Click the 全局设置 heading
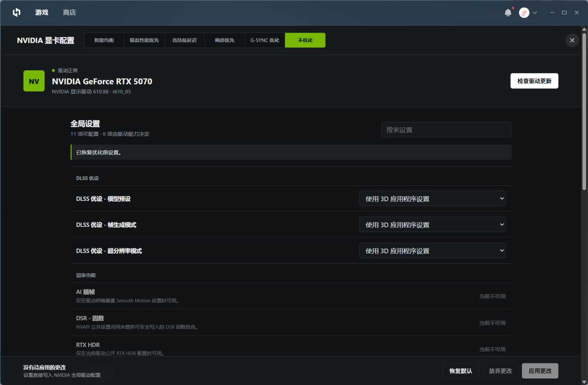 click(x=85, y=124)
